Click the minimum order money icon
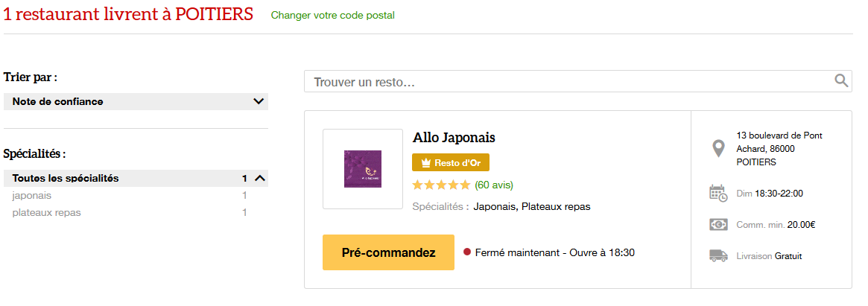868x306 pixels. (718, 225)
